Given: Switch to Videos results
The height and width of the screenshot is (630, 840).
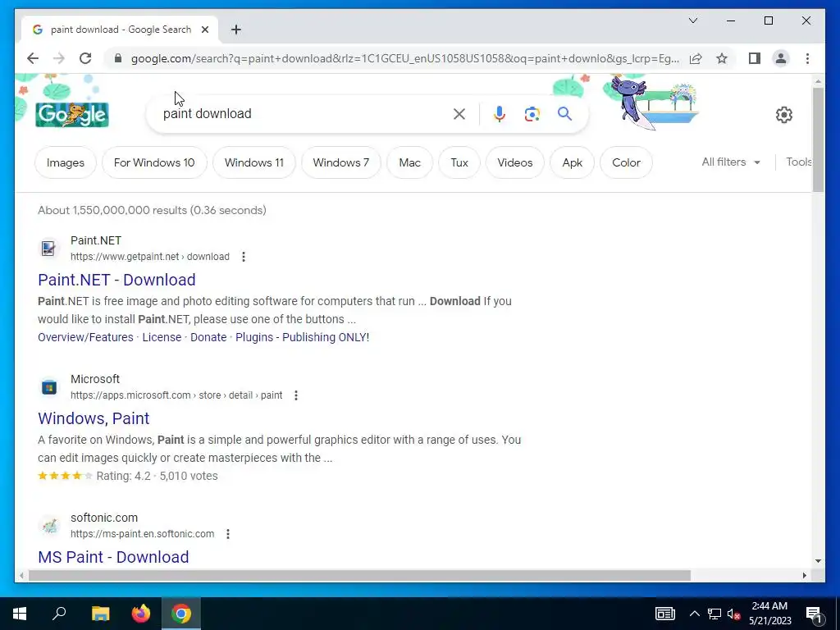Looking at the screenshot, I should [x=515, y=162].
